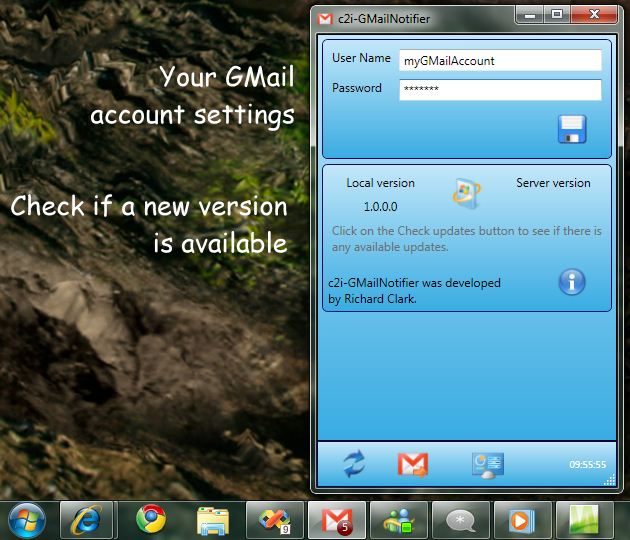Open the Gmail envelope icon in bottom toolbar
630x540 pixels.
coord(412,464)
